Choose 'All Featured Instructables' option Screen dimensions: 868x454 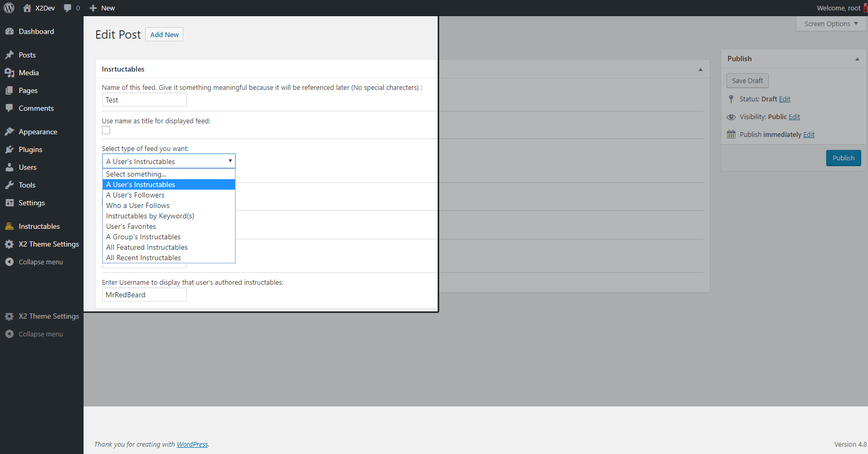(169, 247)
